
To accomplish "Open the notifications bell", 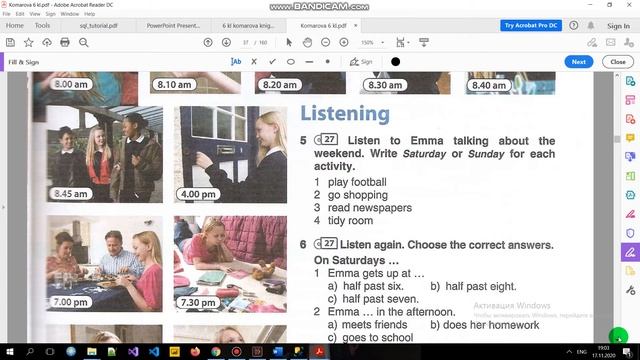I will [x=591, y=25].
